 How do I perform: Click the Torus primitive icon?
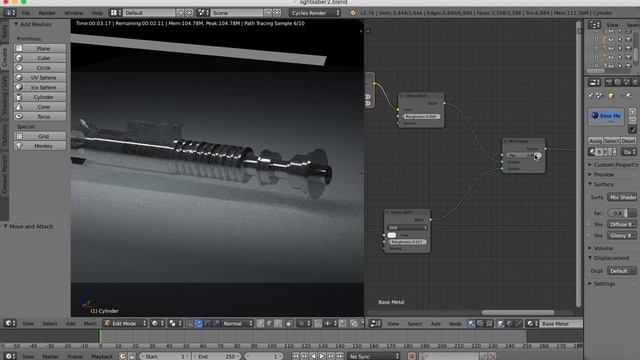(19, 116)
